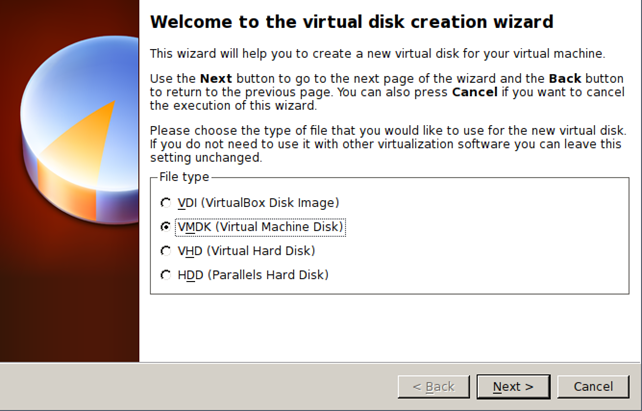
Task: Click the 'File type' group label
Action: coord(184,177)
